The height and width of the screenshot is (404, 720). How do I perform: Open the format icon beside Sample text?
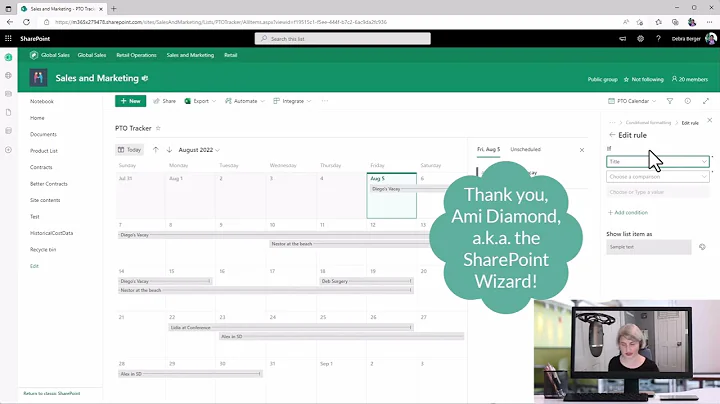(x=702, y=247)
